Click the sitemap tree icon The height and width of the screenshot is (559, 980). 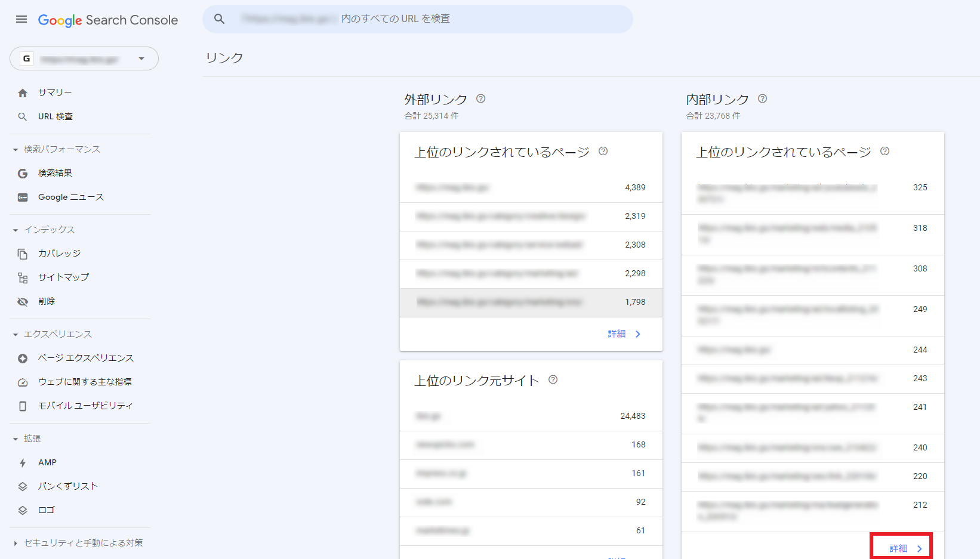(x=23, y=278)
